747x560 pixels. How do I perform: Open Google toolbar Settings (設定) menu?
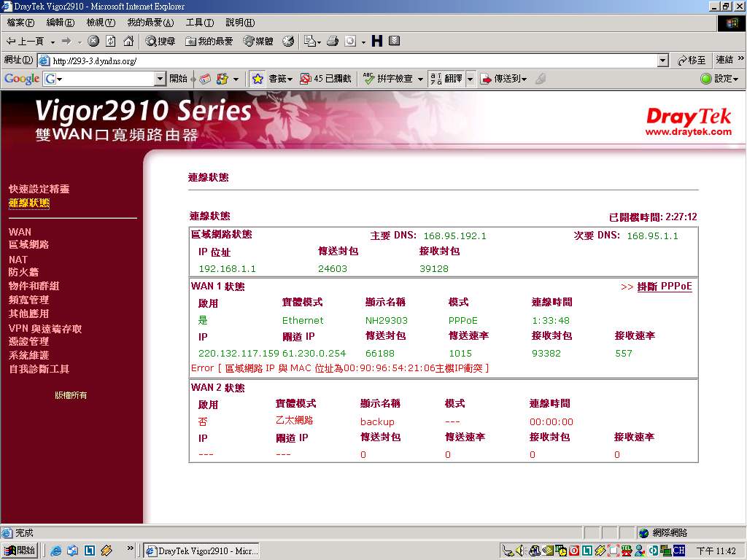pyautogui.click(x=720, y=79)
